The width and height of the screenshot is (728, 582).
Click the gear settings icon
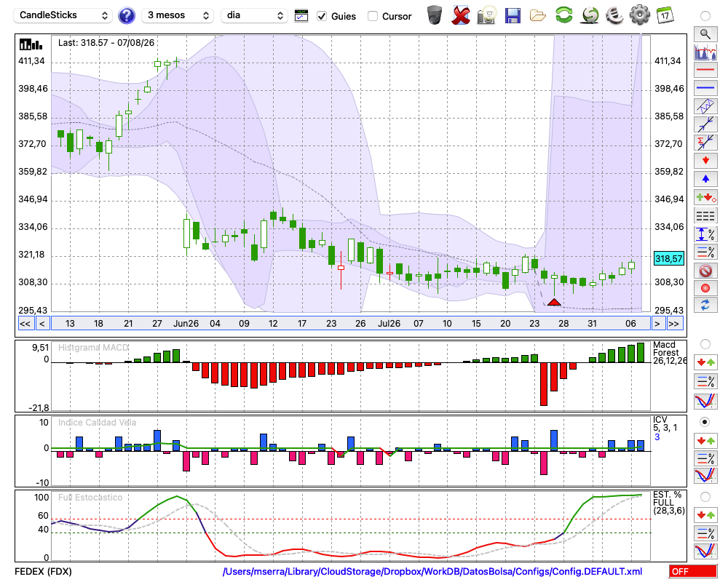point(639,15)
